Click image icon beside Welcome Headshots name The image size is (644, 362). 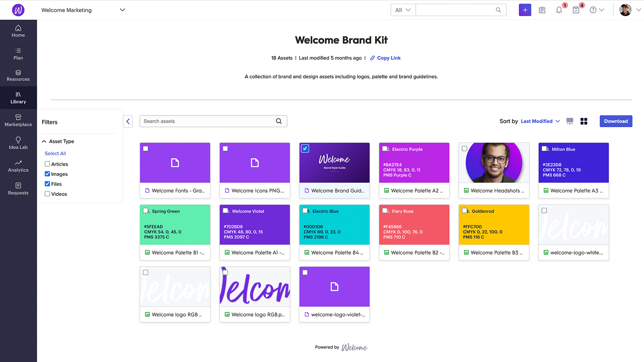coord(466,191)
